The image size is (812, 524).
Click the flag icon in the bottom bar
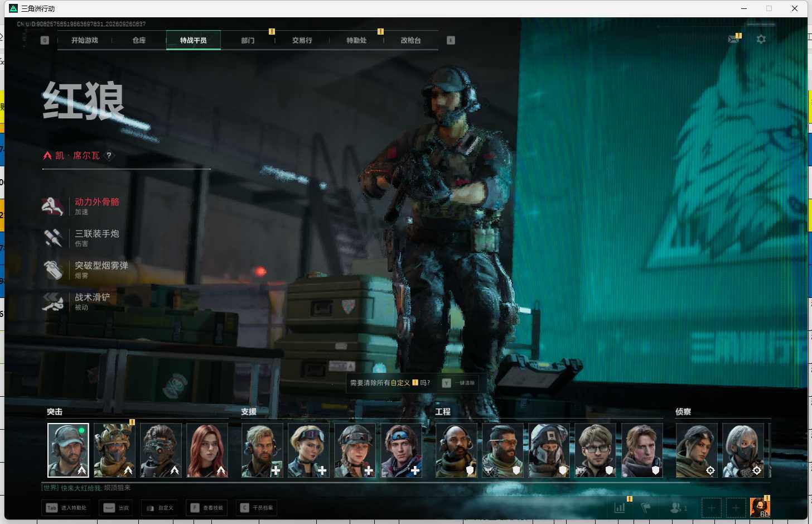(646, 508)
